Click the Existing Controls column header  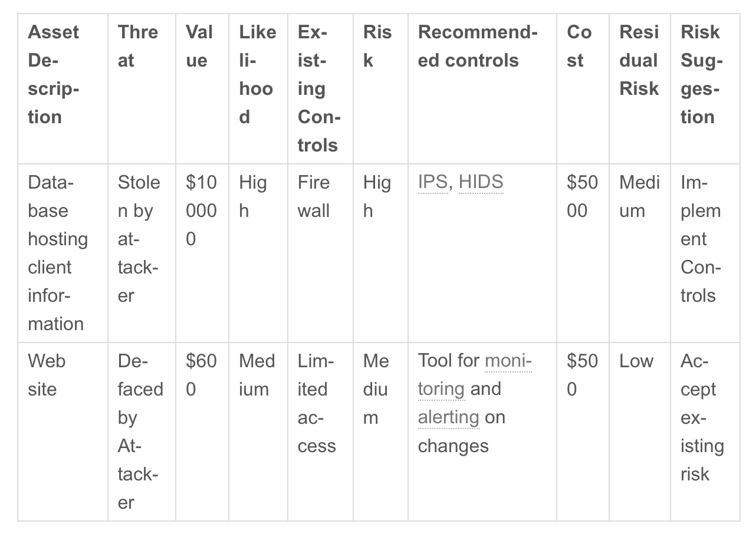319,88
